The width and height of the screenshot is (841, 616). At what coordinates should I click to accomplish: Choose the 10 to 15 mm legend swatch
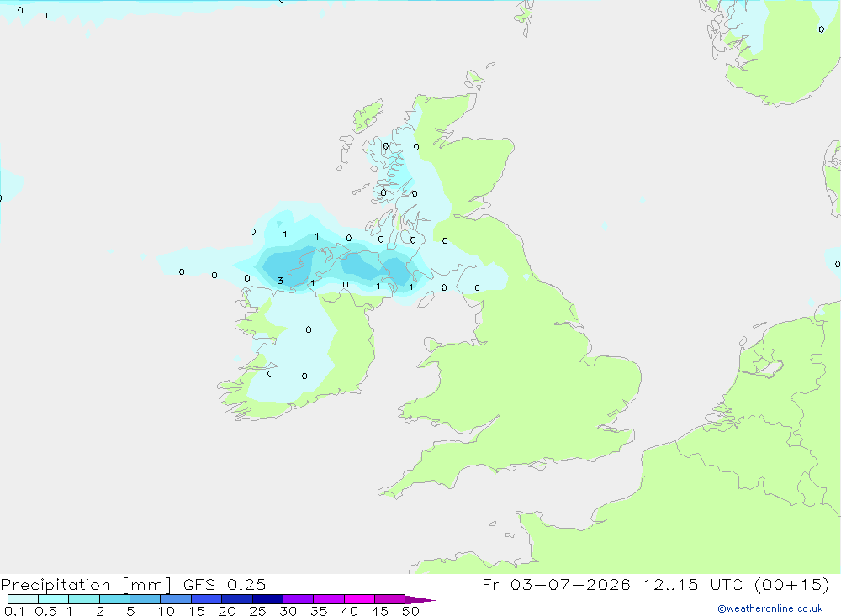[x=176, y=599]
